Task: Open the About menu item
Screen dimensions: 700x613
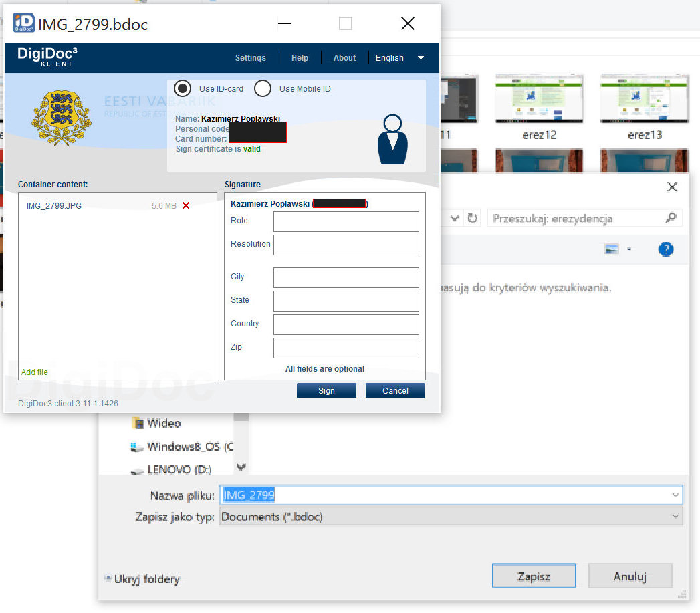Action: [344, 58]
